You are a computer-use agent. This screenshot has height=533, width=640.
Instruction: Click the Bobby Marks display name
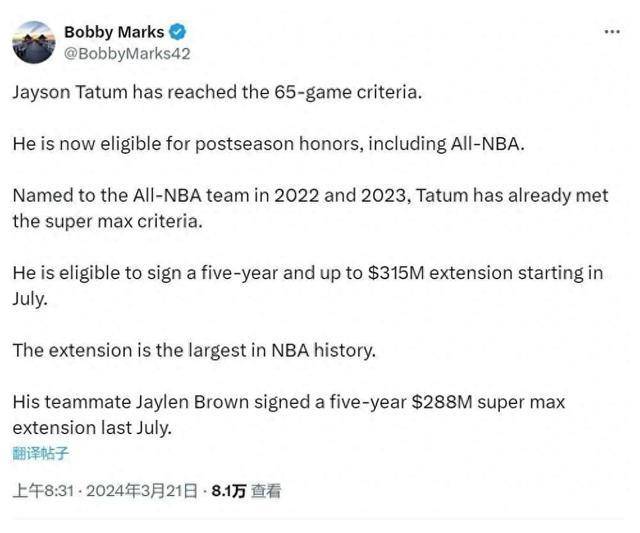pos(115,32)
